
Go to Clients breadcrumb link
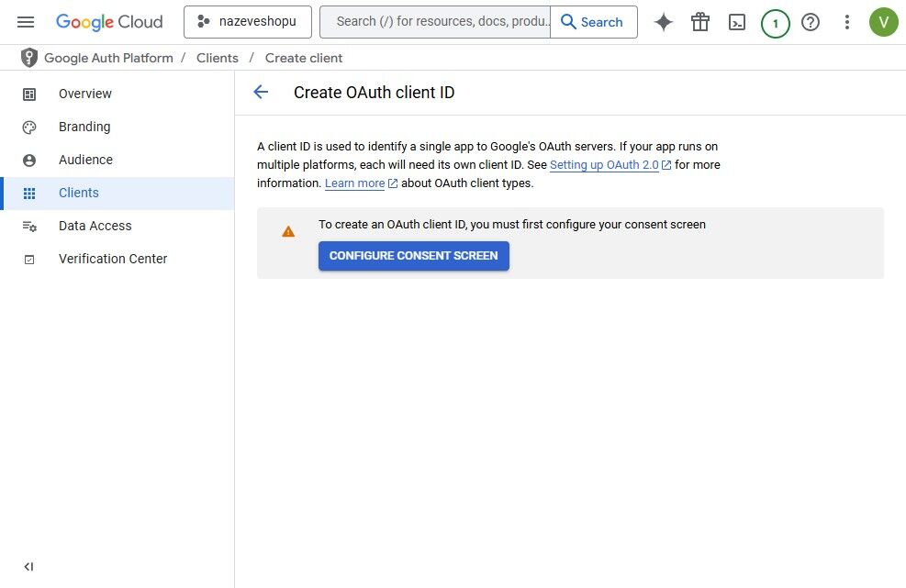pyautogui.click(x=218, y=58)
